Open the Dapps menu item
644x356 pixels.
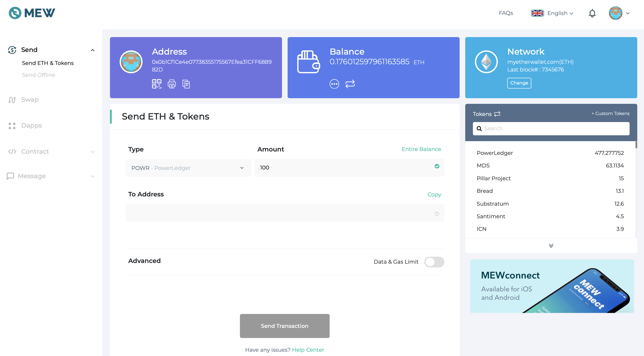(31, 125)
